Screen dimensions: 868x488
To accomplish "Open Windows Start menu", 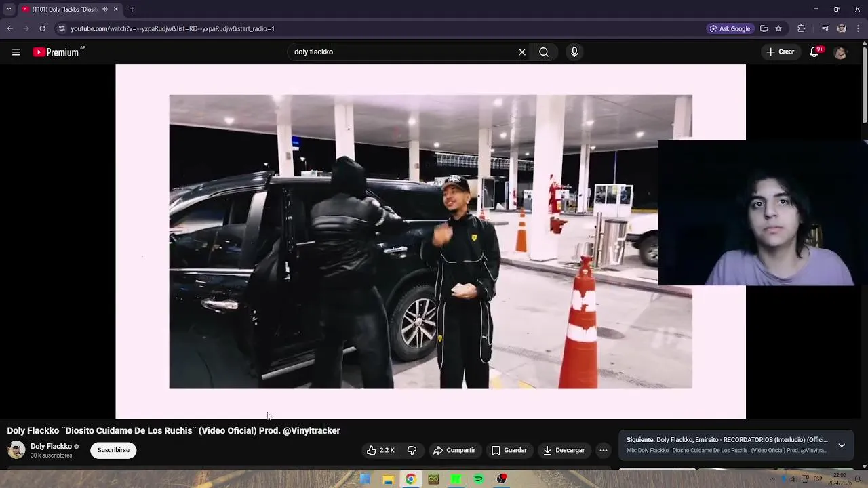I will click(x=365, y=479).
